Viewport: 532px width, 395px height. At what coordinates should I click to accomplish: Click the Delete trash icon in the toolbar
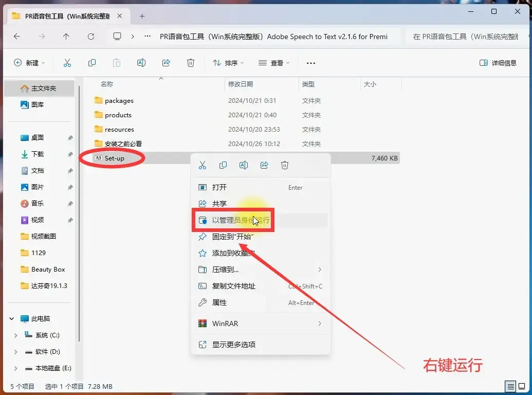(191, 62)
